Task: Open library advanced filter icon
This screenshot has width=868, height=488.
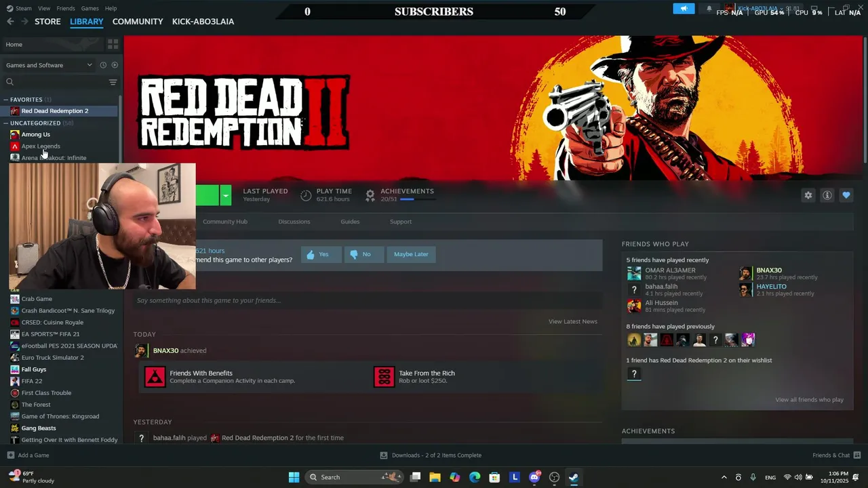Action: point(113,82)
